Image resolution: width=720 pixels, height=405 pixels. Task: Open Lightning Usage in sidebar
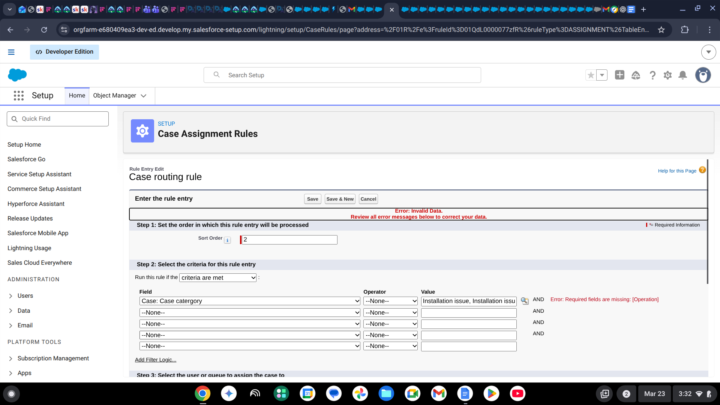(29, 248)
